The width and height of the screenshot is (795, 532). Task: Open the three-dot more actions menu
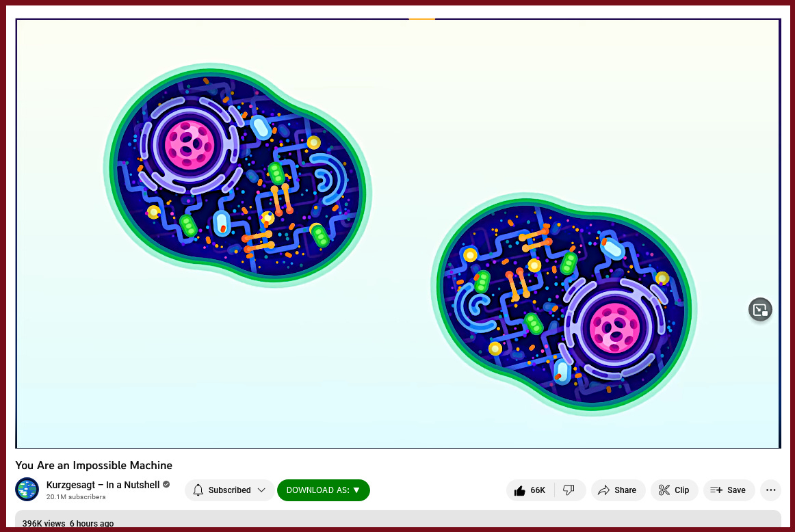tap(770, 490)
